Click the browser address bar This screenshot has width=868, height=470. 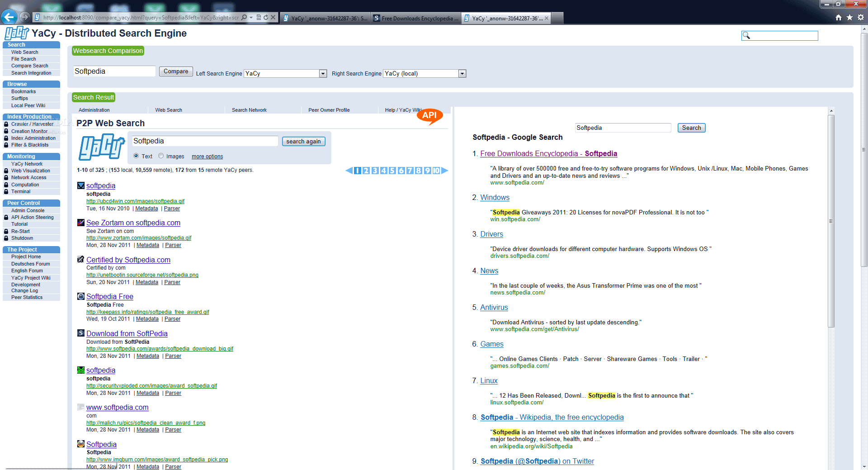tap(140, 17)
